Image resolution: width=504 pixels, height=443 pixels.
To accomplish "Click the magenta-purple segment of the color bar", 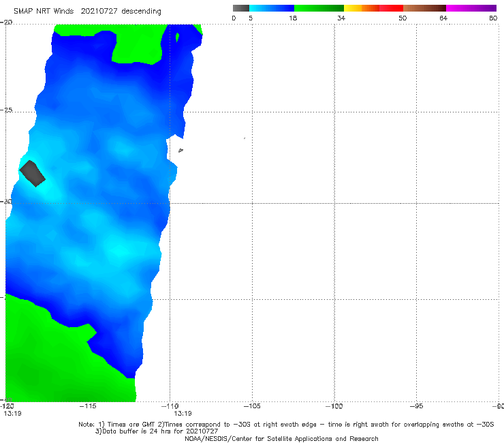I will click(x=471, y=8).
